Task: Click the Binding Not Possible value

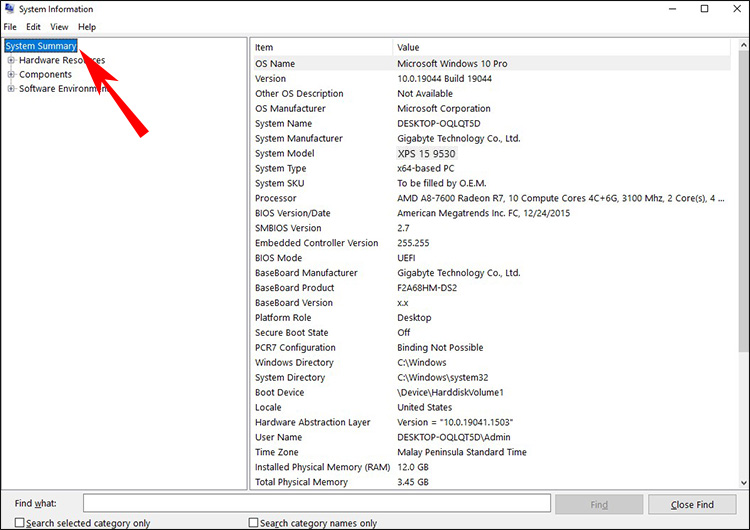Action: click(x=440, y=348)
